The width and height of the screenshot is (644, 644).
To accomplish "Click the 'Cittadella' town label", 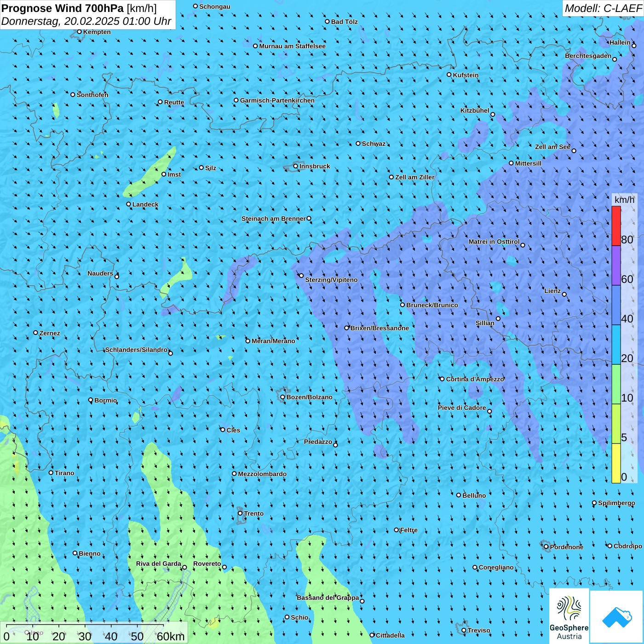I will [391, 635].
